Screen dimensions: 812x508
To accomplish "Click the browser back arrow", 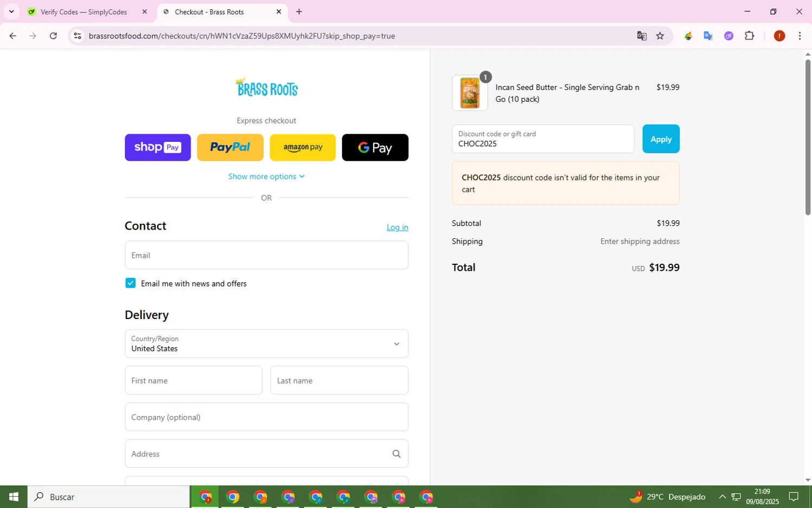I will click(12, 36).
